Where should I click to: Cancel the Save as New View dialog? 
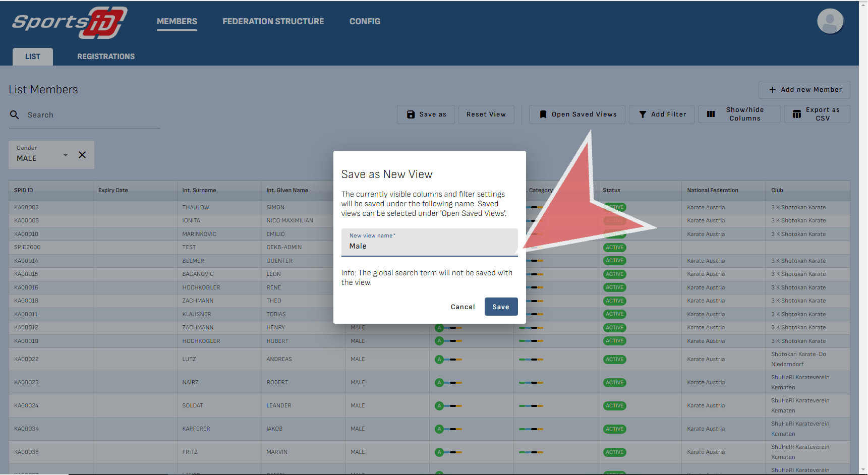point(462,307)
